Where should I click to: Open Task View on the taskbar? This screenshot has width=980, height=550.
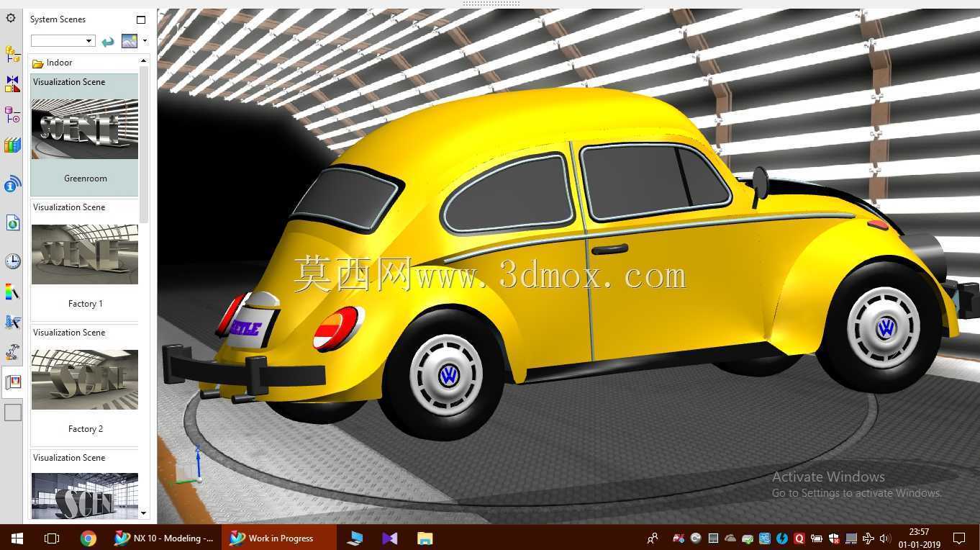point(51,538)
